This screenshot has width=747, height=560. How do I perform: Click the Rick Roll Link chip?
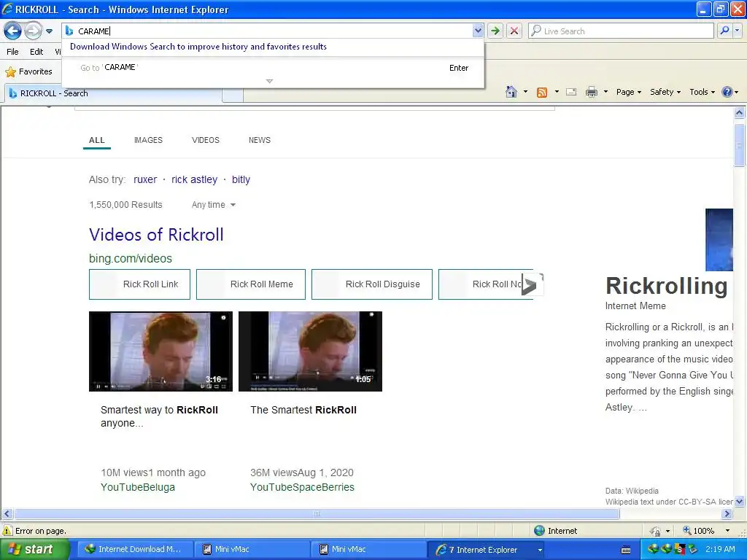click(x=139, y=284)
